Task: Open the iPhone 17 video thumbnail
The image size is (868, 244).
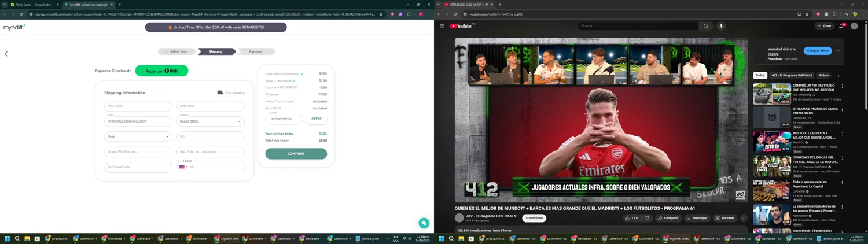Action: (772, 215)
